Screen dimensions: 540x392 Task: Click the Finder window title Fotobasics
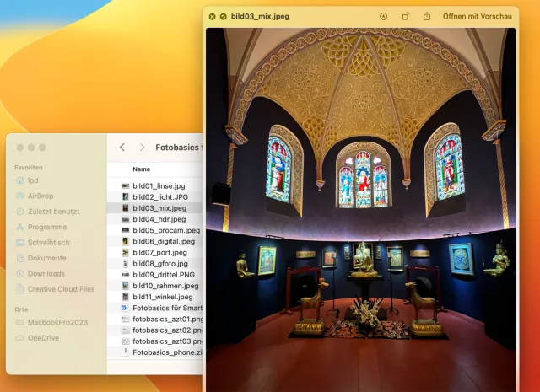click(x=178, y=148)
